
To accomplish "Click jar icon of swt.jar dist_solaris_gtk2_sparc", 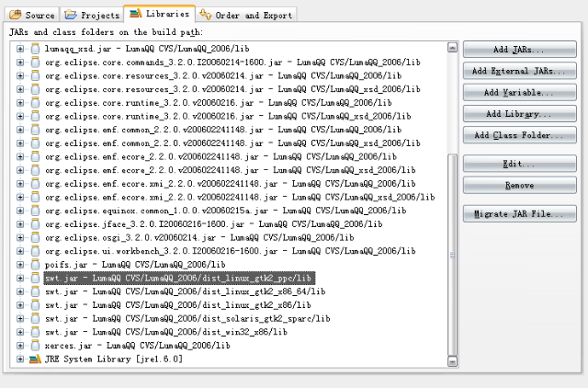I will (35, 318).
